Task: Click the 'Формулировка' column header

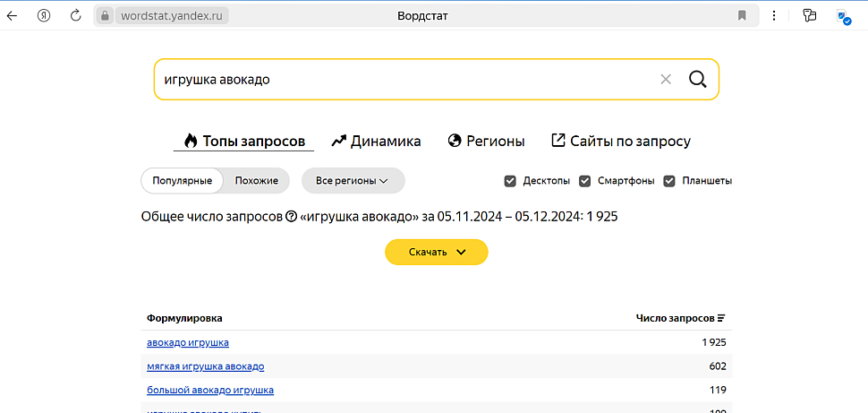Action: 184,318
